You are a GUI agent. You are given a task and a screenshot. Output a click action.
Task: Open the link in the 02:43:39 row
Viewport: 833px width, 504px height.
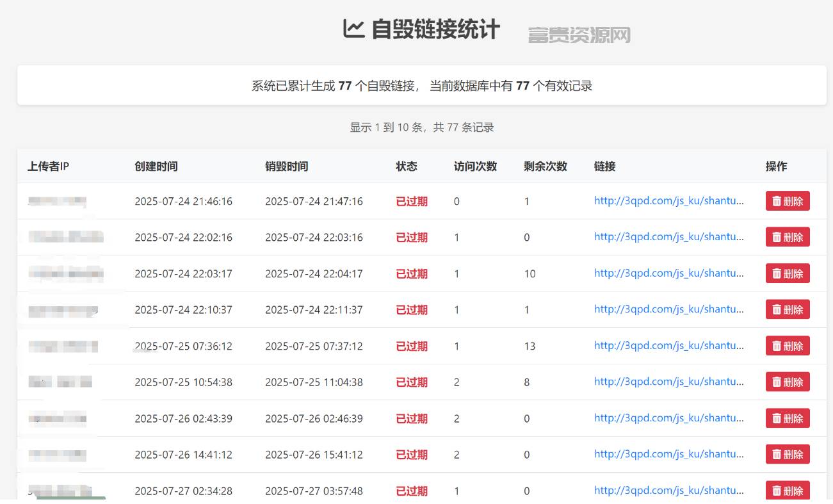(669, 418)
